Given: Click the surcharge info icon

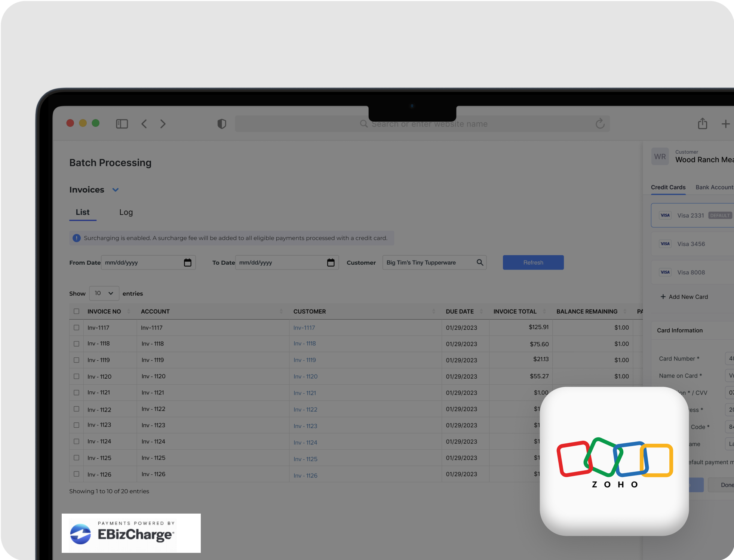Looking at the screenshot, I should coord(77,238).
